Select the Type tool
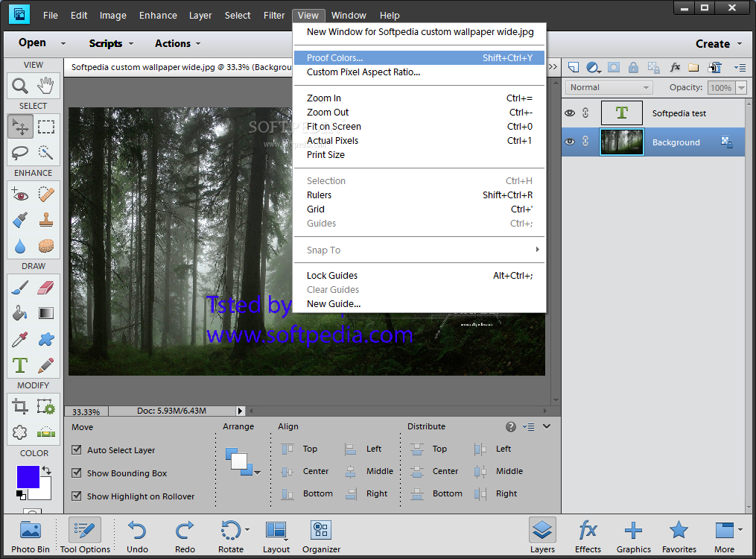This screenshot has height=559, width=756. click(20, 365)
